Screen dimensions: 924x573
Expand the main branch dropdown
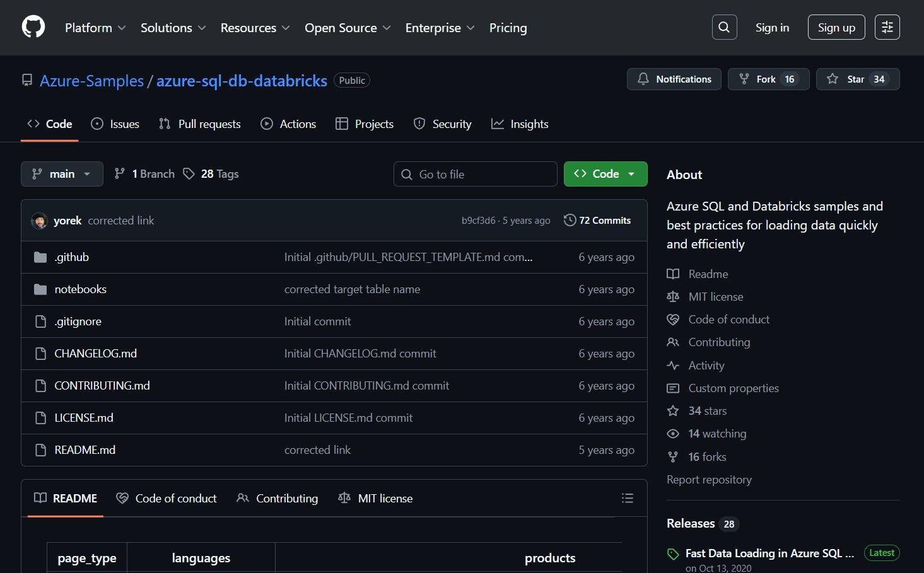coord(62,174)
